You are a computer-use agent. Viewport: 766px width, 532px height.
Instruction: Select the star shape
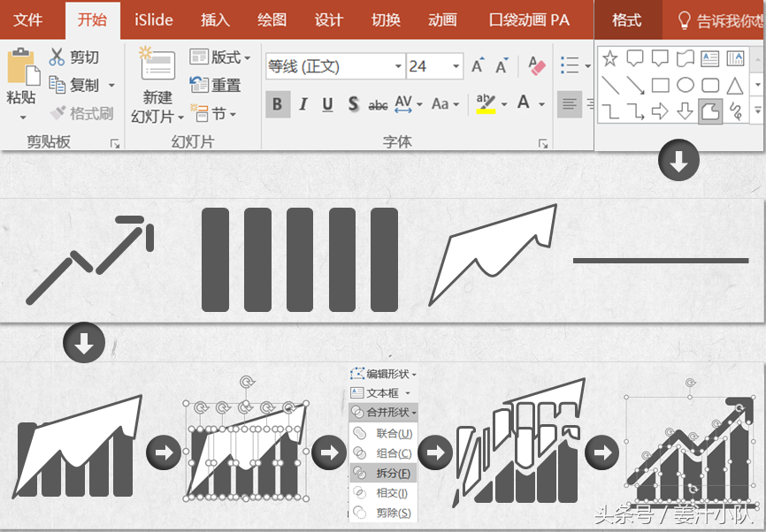(609, 58)
